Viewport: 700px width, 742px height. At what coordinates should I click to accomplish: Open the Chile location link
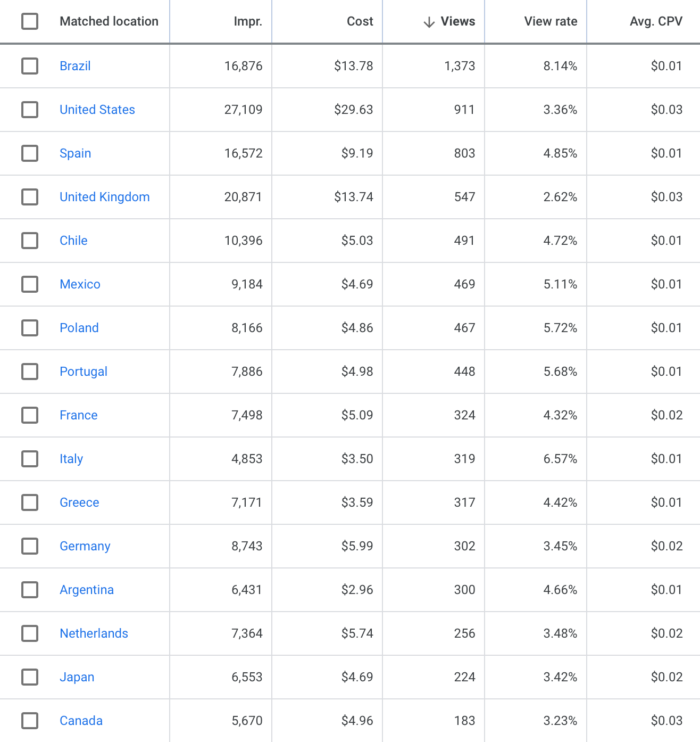[x=73, y=241]
